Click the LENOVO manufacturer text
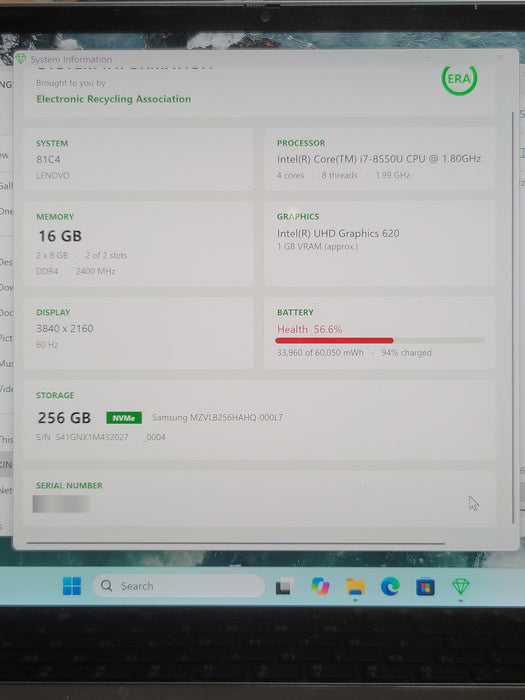The image size is (525, 700). (53, 175)
